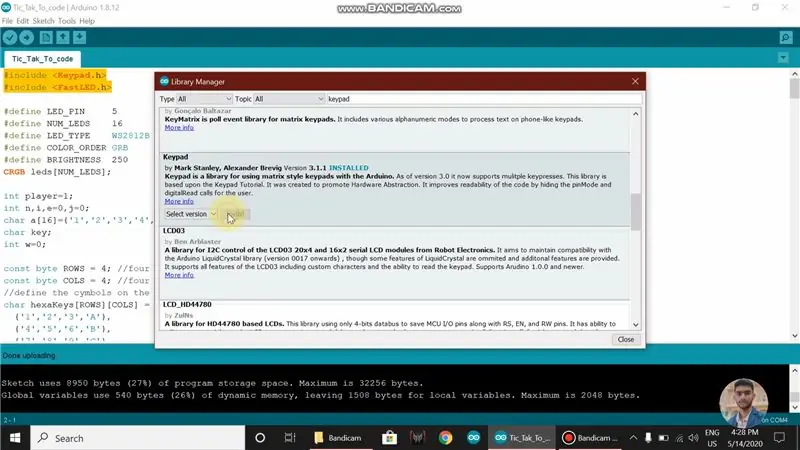Click the ENG US language indicator
The image size is (800, 450).
[712, 438]
